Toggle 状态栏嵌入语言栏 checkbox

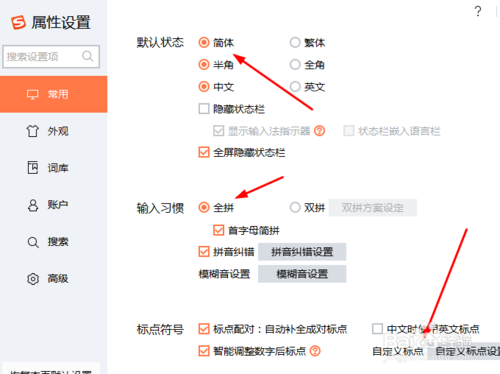point(349,131)
